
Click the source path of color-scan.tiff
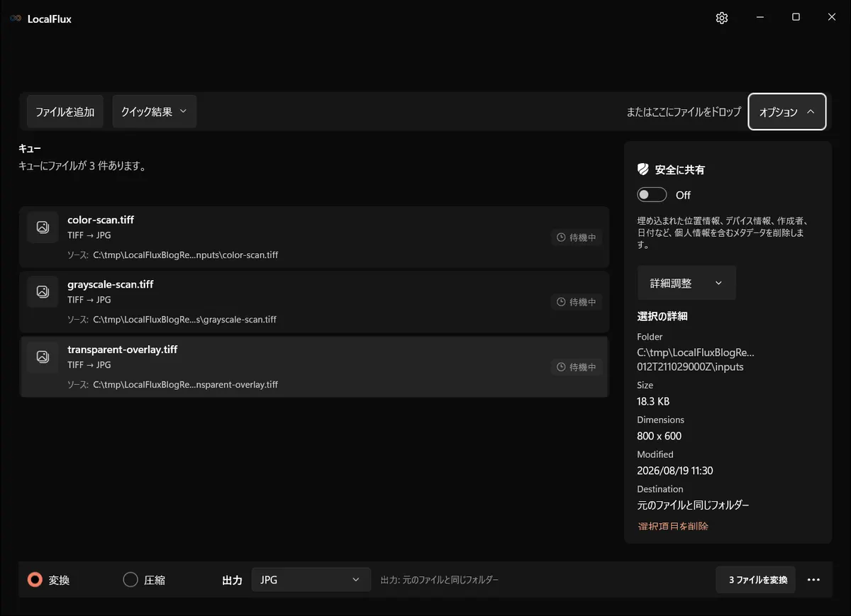point(186,254)
